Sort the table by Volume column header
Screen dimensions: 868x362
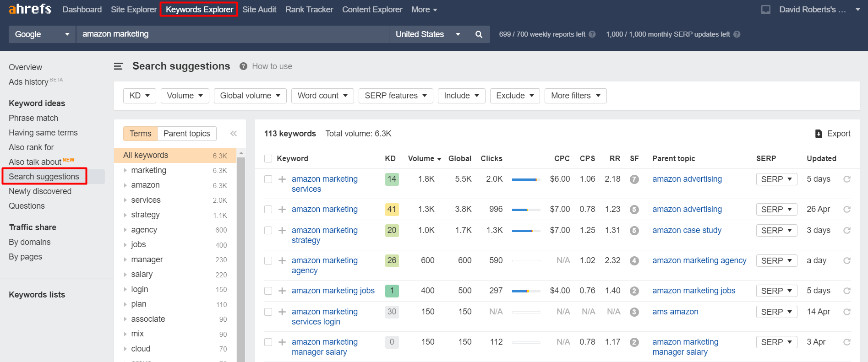(424, 158)
